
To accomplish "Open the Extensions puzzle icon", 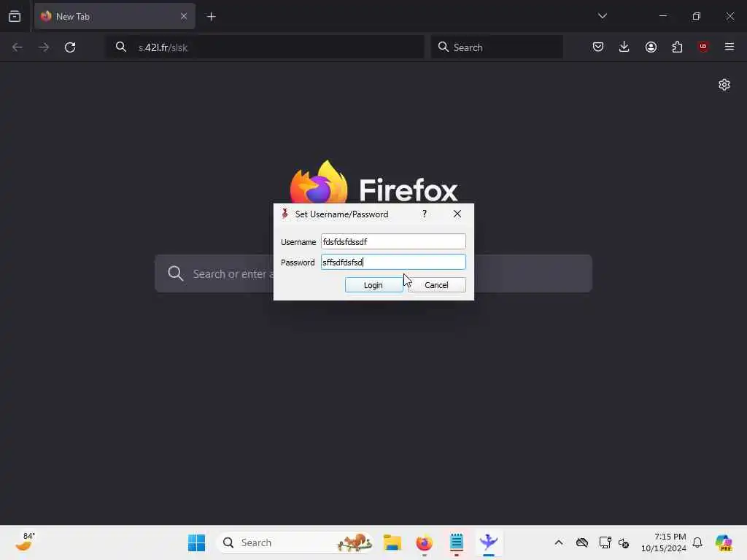I will point(677,47).
